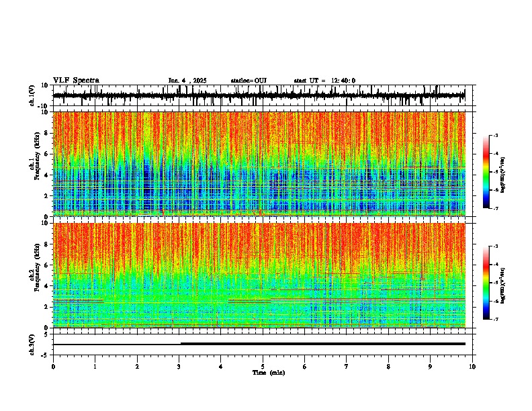Pick the ch.2 spectrogram color scale bar

click(x=486, y=283)
